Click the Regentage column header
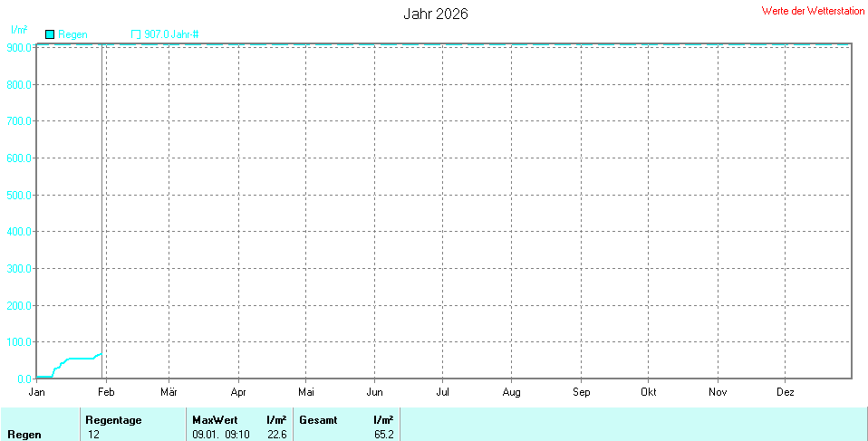Image resolution: width=868 pixels, height=441 pixels. pos(113,420)
